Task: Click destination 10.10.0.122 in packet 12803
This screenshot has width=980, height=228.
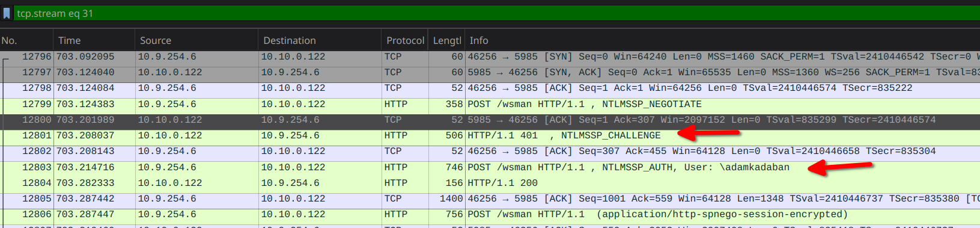Action: [x=293, y=167]
